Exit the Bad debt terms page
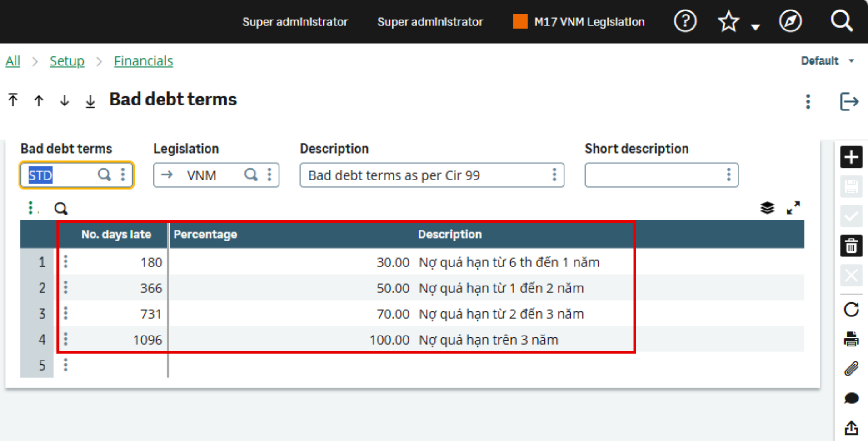Screen dimensions: 868x441 tap(849, 101)
